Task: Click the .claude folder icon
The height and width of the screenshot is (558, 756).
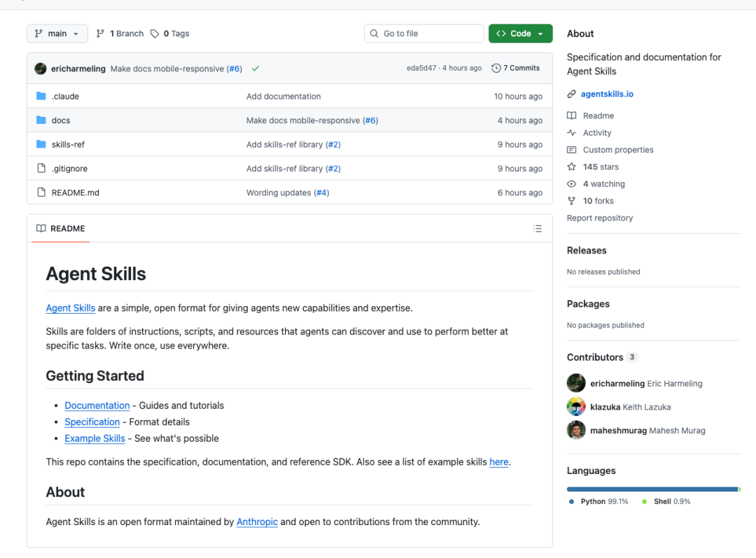Action: point(41,97)
